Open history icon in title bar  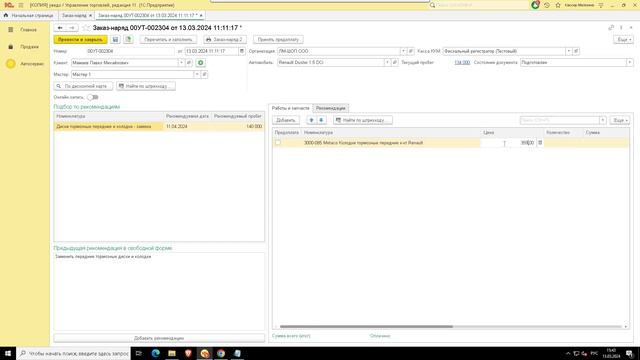coord(547,5)
